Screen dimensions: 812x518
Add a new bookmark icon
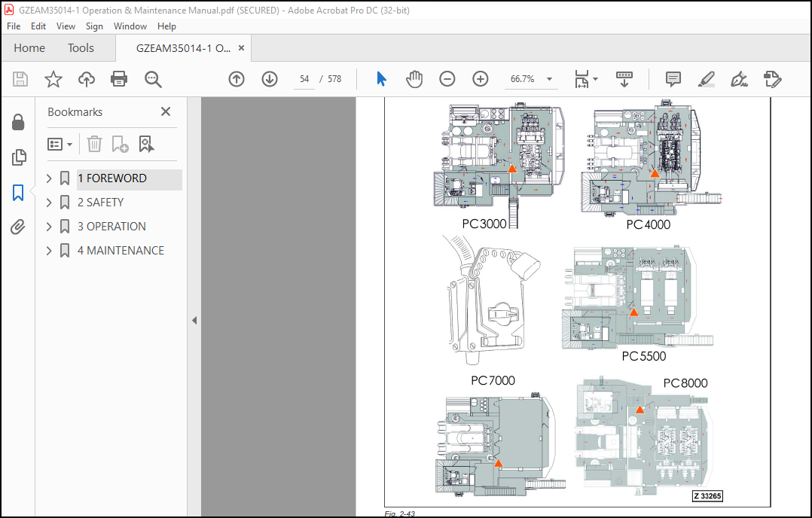(x=120, y=144)
